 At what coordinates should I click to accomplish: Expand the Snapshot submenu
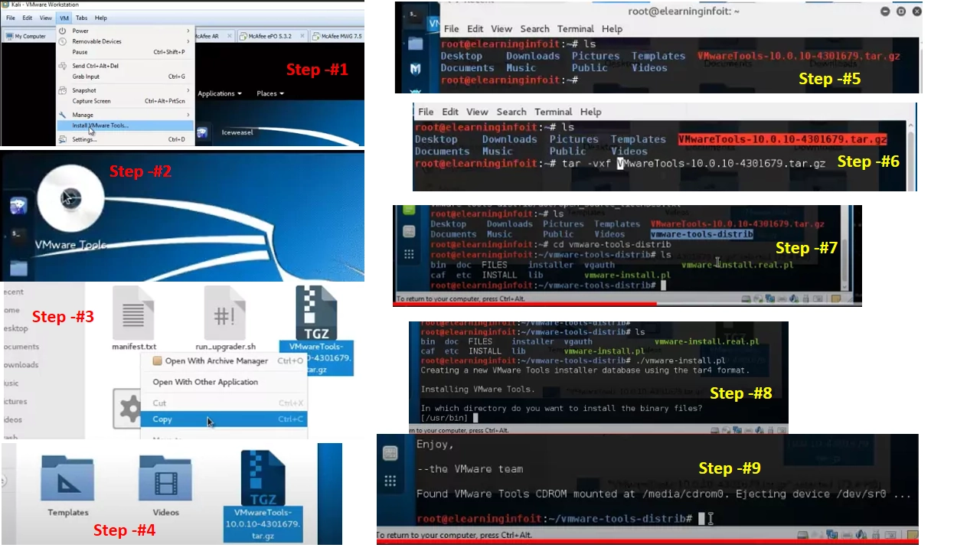(x=126, y=90)
